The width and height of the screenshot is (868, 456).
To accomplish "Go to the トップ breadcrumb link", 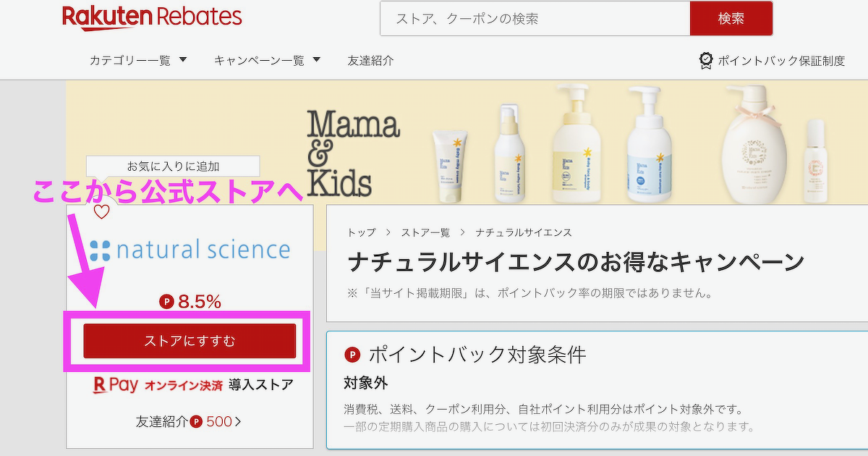I will point(362,232).
